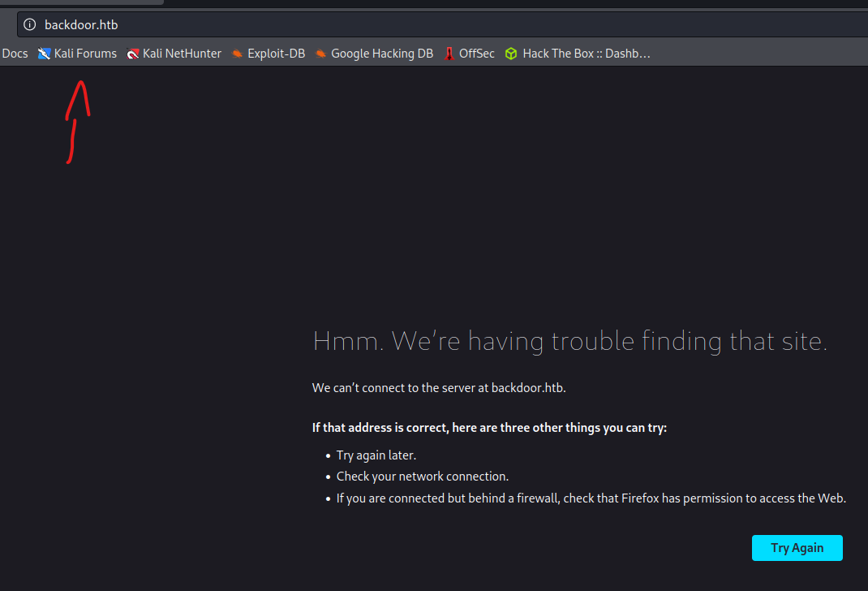Screen dimensions: 868x591
Task: Click the 'If that address is correct' line
Action: 489,428
